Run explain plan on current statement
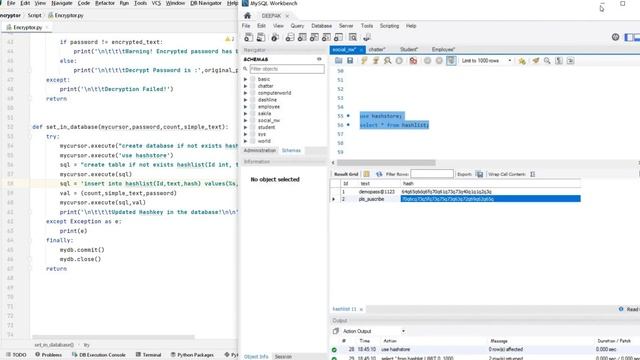This screenshot has height=360, width=640. point(387,61)
